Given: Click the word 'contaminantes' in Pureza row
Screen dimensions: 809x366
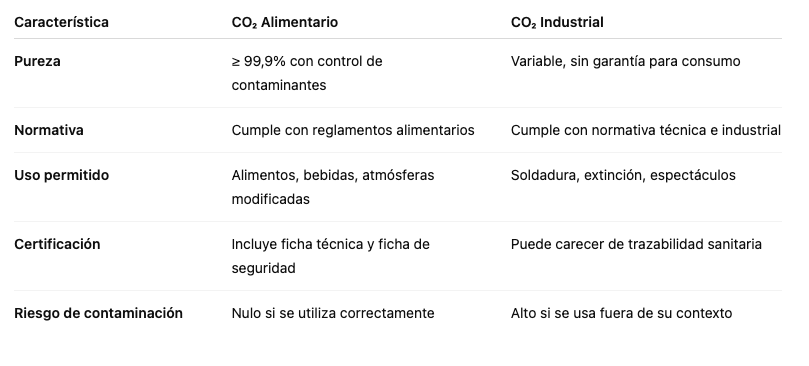Looking at the screenshot, I should click(x=279, y=85).
